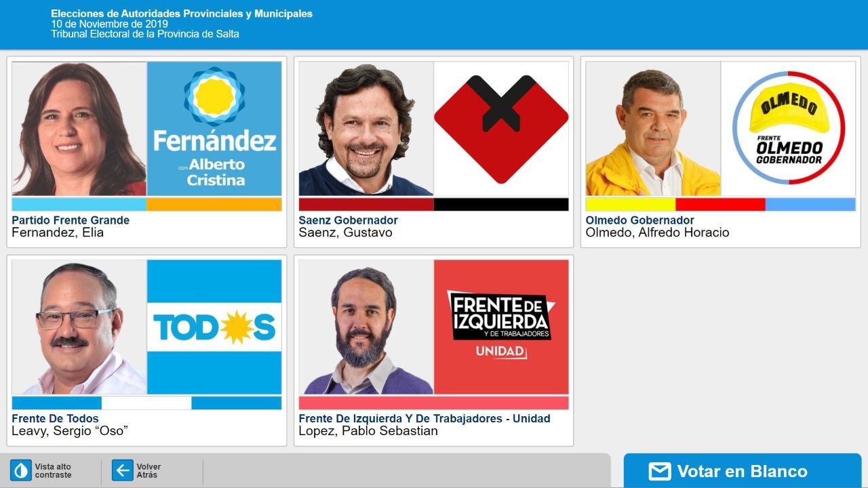This screenshot has height=488, width=868.
Task: Select the red and black heart logo
Action: pos(501,129)
